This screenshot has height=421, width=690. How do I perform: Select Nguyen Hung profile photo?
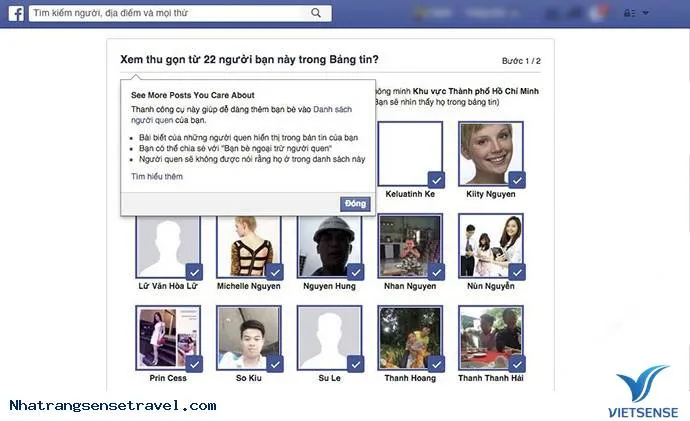(x=330, y=246)
